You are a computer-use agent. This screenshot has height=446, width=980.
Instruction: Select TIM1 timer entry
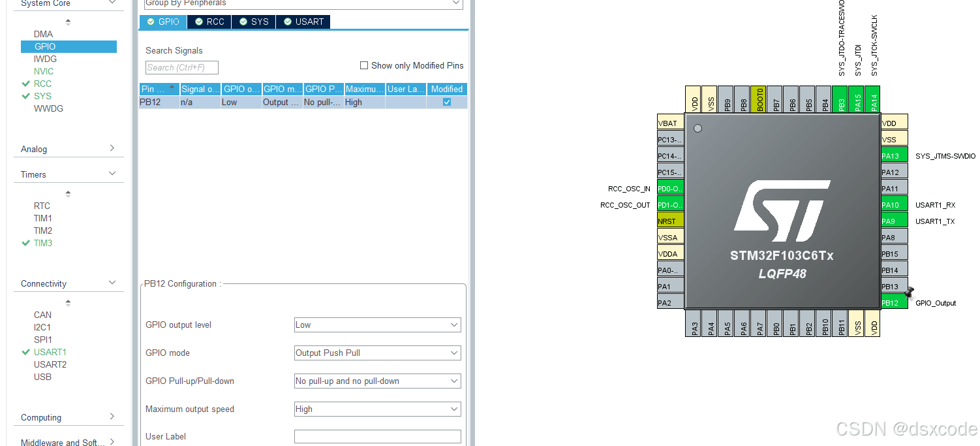[x=43, y=218]
